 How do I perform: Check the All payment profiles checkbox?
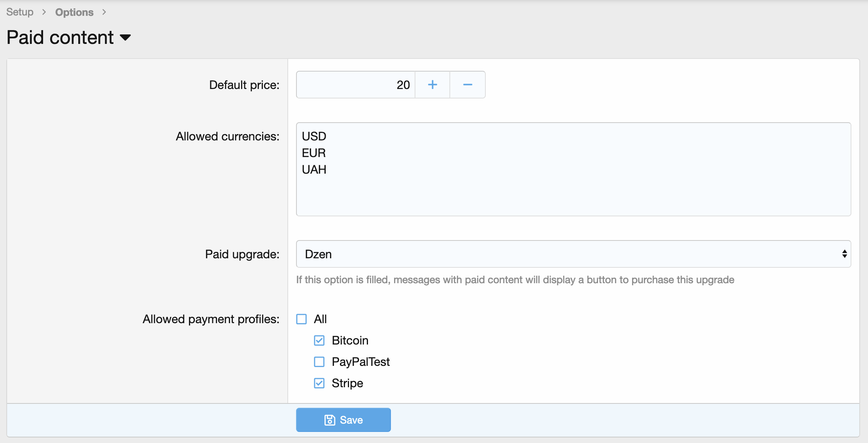click(302, 319)
